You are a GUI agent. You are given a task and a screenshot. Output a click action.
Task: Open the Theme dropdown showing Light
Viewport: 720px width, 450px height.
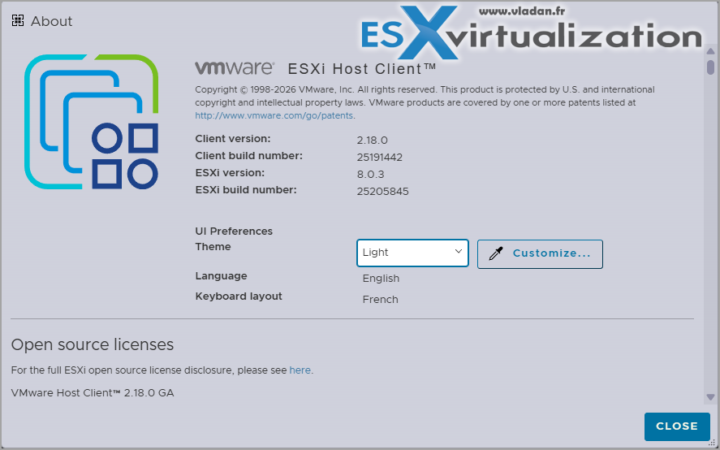click(412, 253)
